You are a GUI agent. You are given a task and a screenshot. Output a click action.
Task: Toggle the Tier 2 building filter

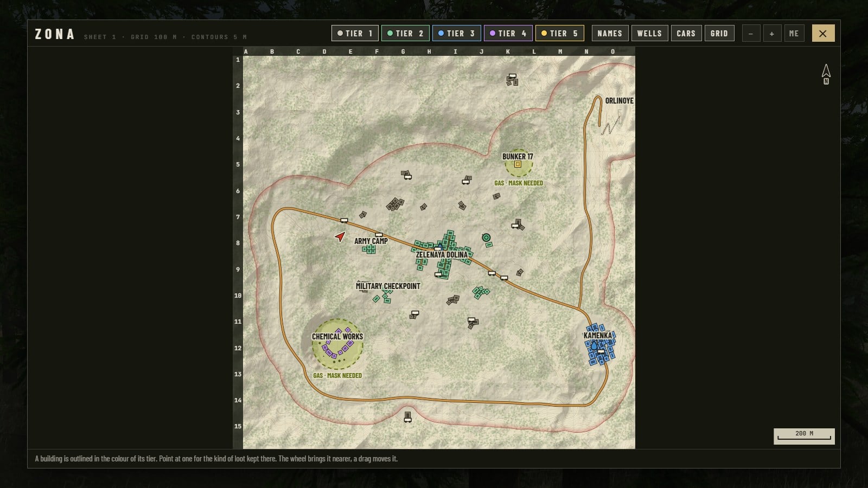[406, 34]
